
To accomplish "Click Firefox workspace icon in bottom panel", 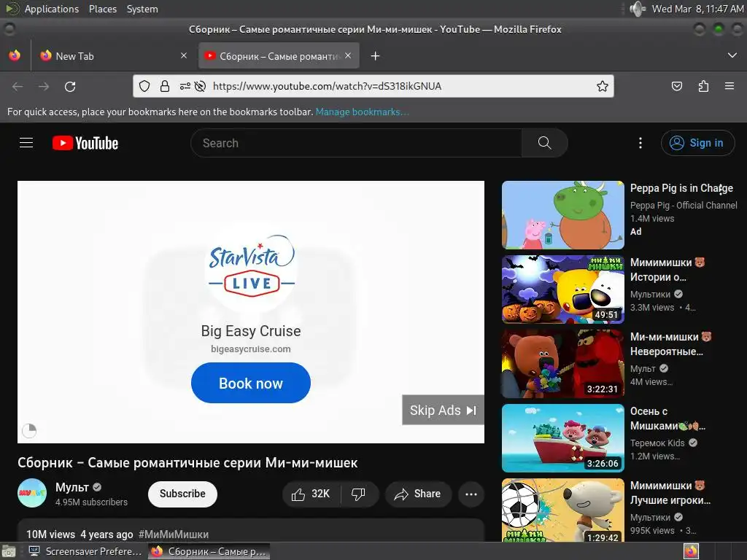I will coord(692,551).
